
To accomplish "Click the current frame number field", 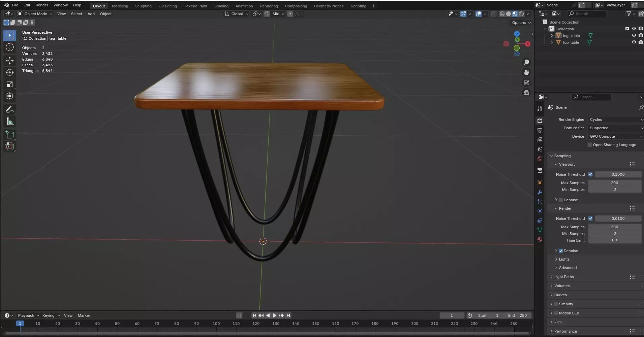I will tap(452, 315).
